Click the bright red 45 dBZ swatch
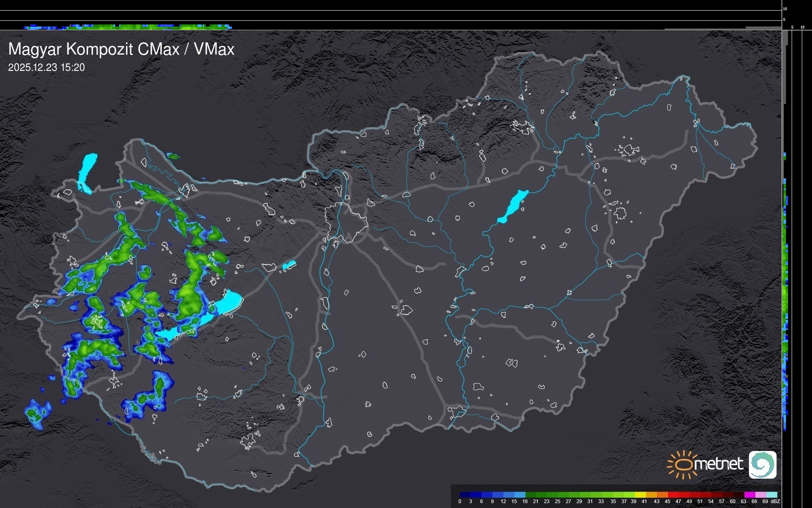Screen dimensions: 812x508 coord(672,495)
